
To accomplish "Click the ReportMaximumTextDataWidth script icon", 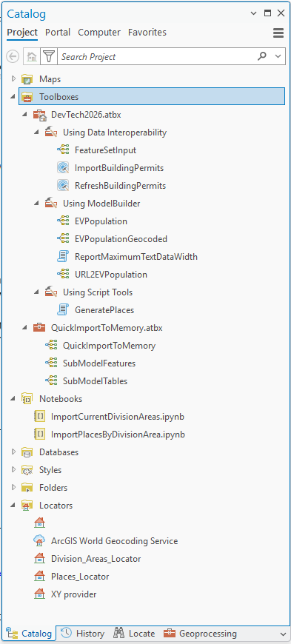I will (63, 257).
